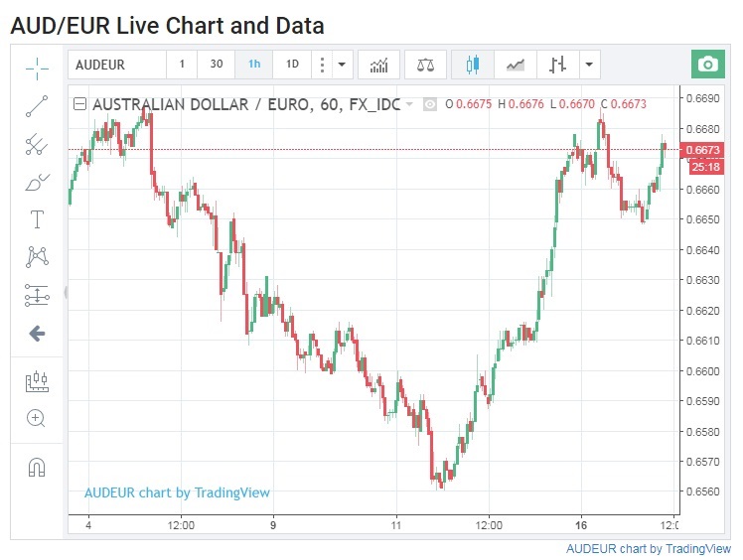The width and height of the screenshot is (743, 560).
Task: Collapse the Australian Dollar / Euro legend
Action: coord(79,103)
